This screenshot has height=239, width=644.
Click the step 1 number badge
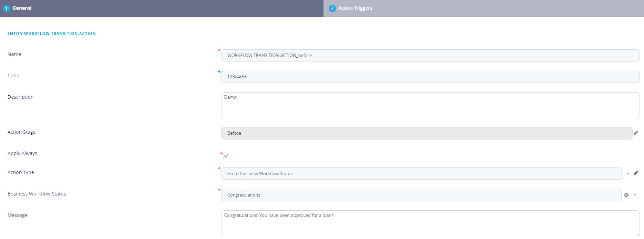6,8
